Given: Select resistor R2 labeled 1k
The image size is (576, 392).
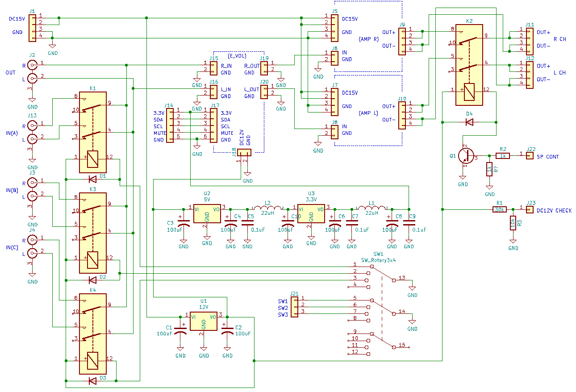Looking at the screenshot, I should [503, 155].
